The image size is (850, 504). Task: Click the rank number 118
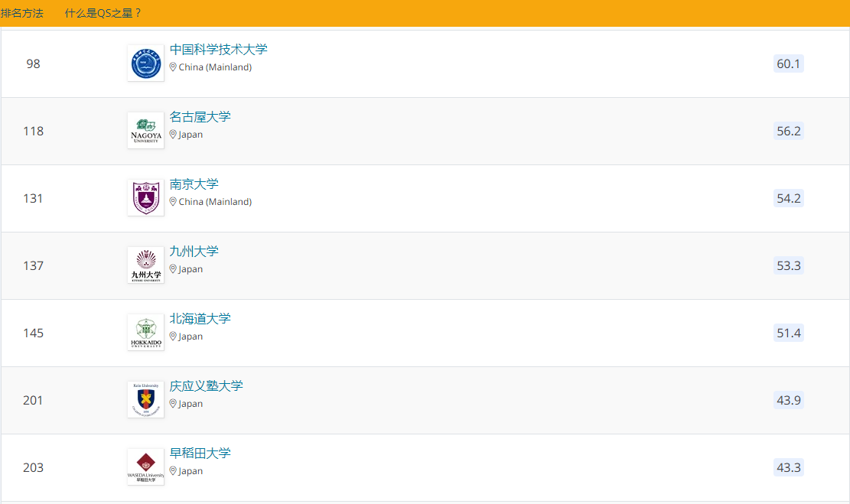33,131
